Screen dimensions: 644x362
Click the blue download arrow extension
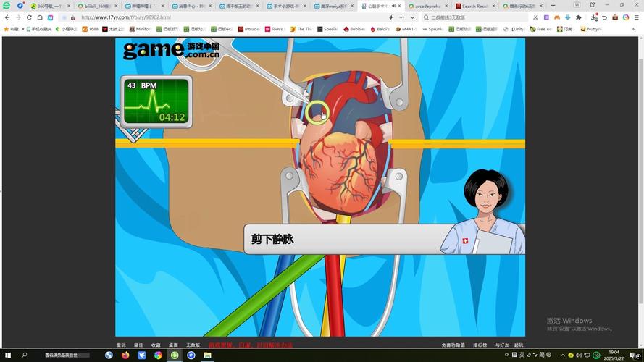click(568, 17)
